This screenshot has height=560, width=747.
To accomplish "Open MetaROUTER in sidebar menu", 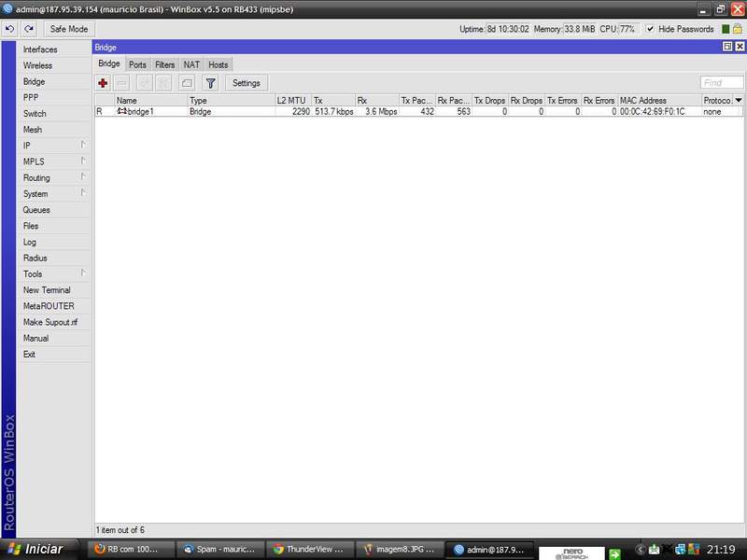I will [x=54, y=306].
